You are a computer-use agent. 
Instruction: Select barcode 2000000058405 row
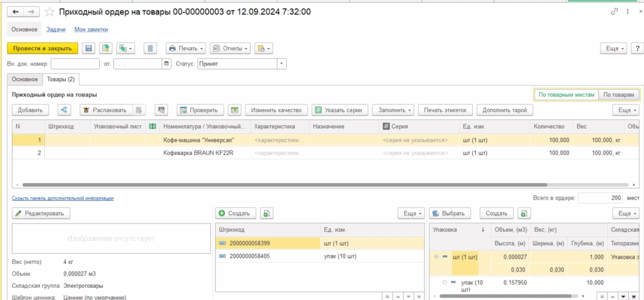[319, 256]
